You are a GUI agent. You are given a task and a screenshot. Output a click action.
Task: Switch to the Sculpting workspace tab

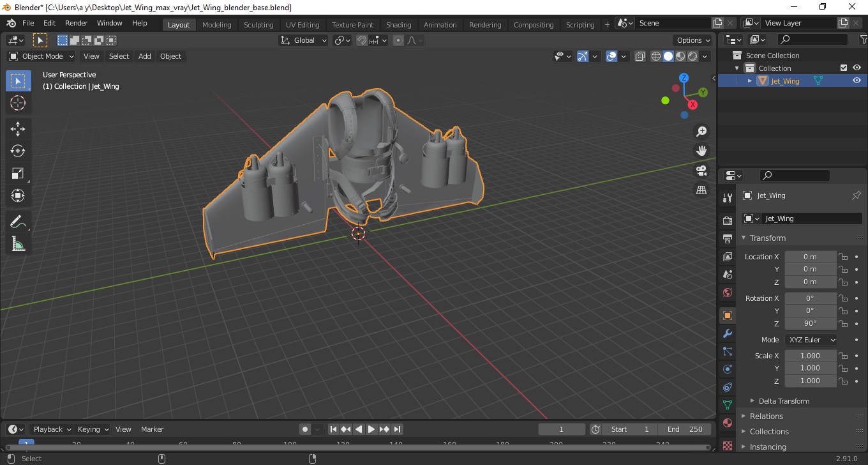click(258, 25)
